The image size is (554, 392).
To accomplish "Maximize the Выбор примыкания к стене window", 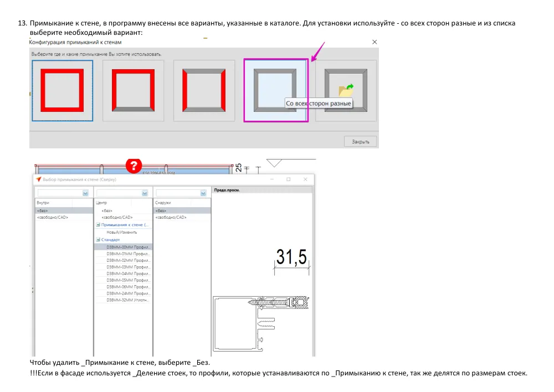I will [288, 179].
